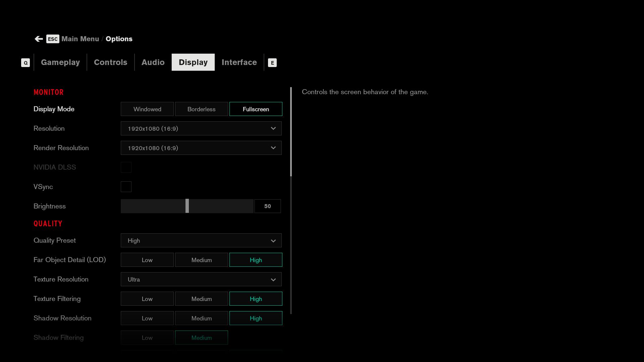The height and width of the screenshot is (362, 644).
Task: Click the back arrow icon
Action: point(39,39)
